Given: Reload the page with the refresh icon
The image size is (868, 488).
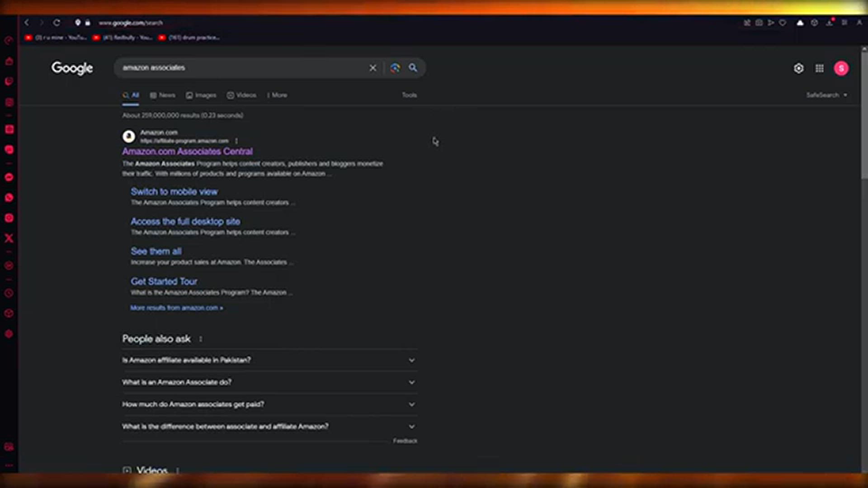Looking at the screenshot, I should click(x=57, y=23).
